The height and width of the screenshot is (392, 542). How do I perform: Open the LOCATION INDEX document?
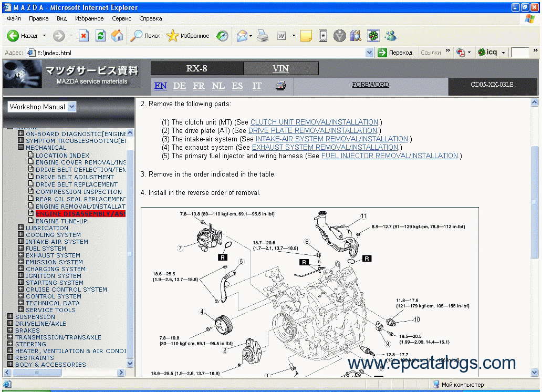62,156
